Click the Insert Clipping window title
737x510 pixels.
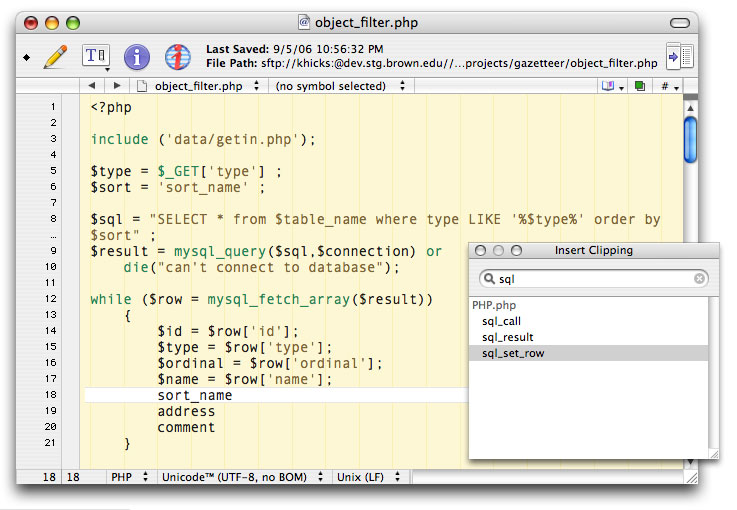[593, 250]
